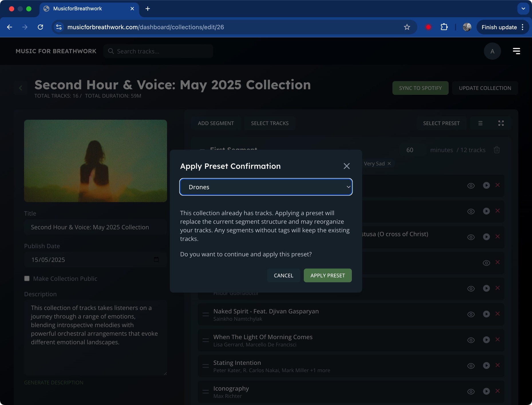Open the Drones preset dropdown
The height and width of the screenshot is (405, 532).
point(266,187)
